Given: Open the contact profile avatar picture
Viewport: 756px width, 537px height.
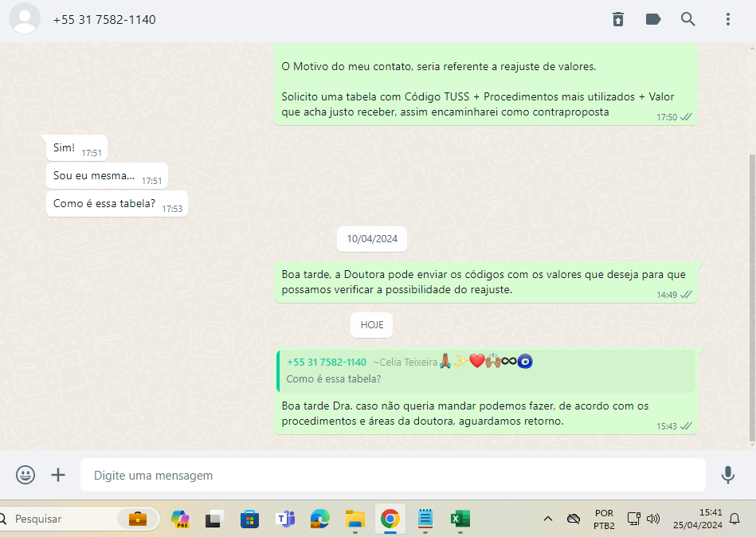Looking at the screenshot, I should tap(25, 18).
